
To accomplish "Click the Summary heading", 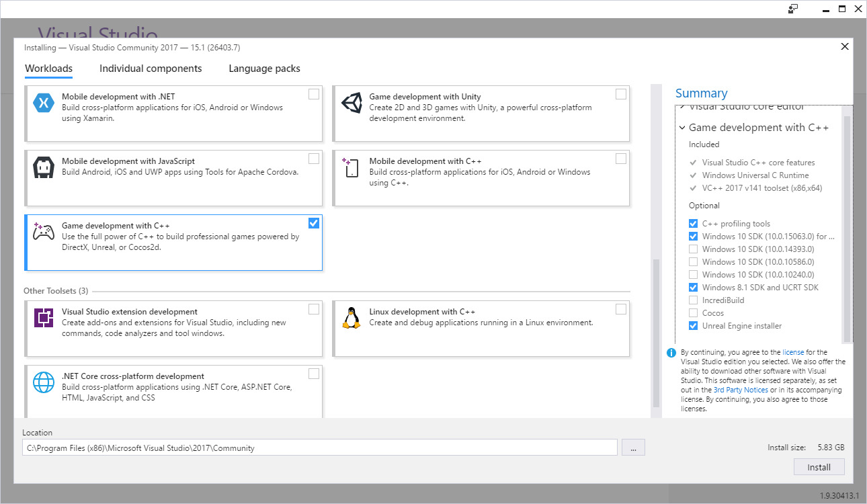I will pyautogui.click(x=701, y=93).
